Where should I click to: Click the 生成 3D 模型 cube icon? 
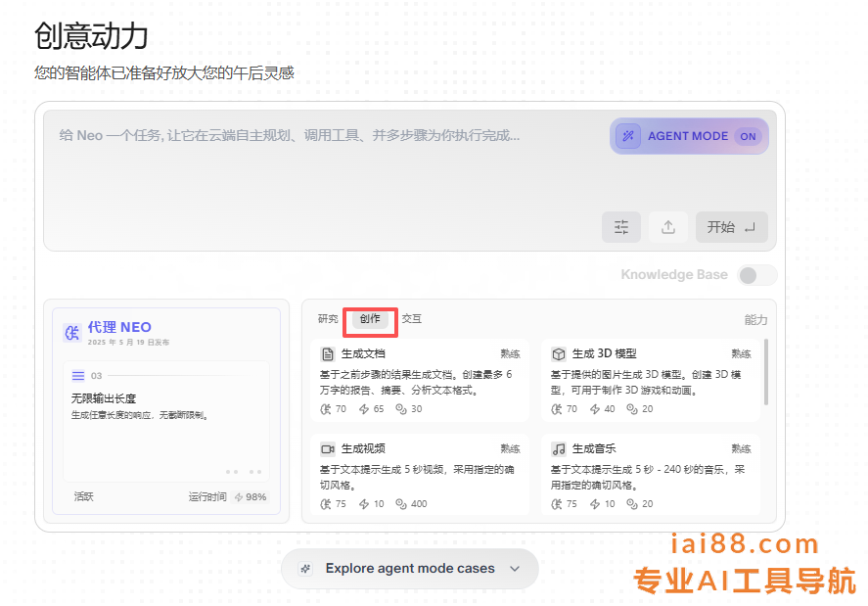559,353
